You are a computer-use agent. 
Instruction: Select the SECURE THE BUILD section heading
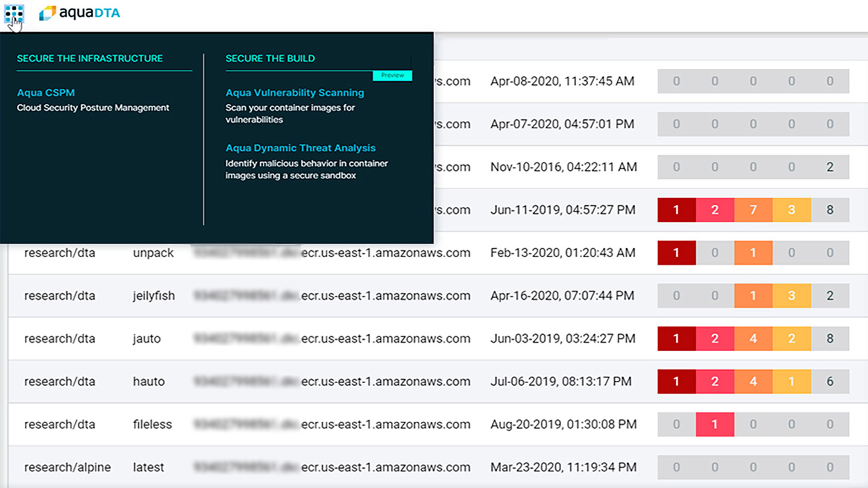[x=270, y=58]
